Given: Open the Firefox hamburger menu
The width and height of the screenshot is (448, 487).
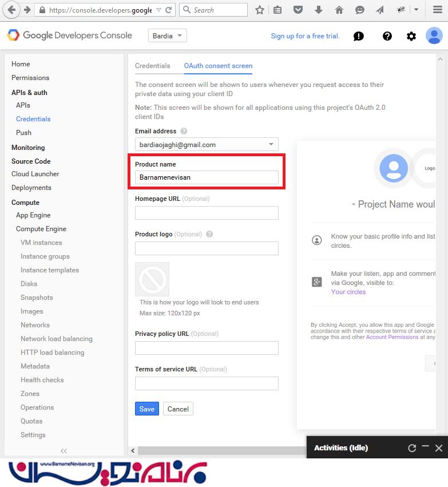Looking at the screenshot, I should click(437, 10).
